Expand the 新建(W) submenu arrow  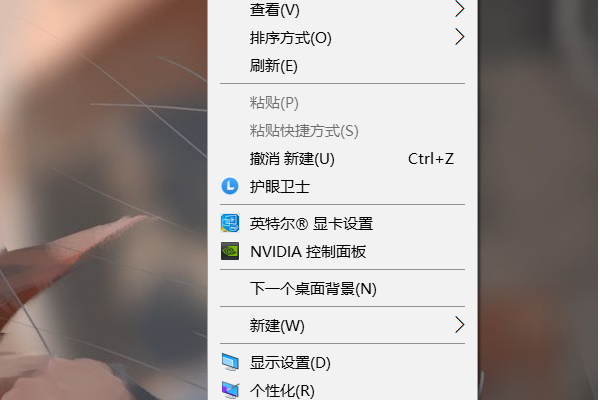[459, 325]
